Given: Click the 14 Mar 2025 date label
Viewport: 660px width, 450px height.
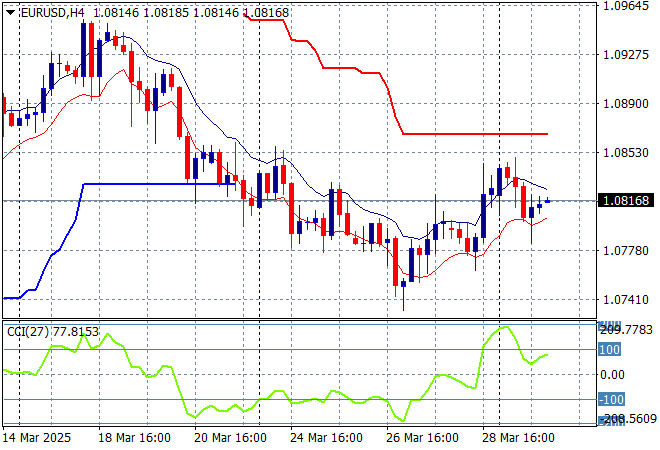Looking at the screenshot, I should pos(37,438).
